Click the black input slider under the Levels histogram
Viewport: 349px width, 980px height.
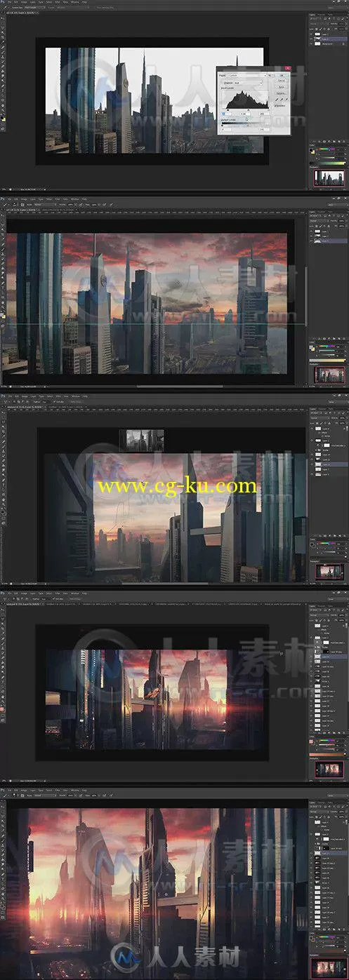pyautogui.click(x=228, y=109)
